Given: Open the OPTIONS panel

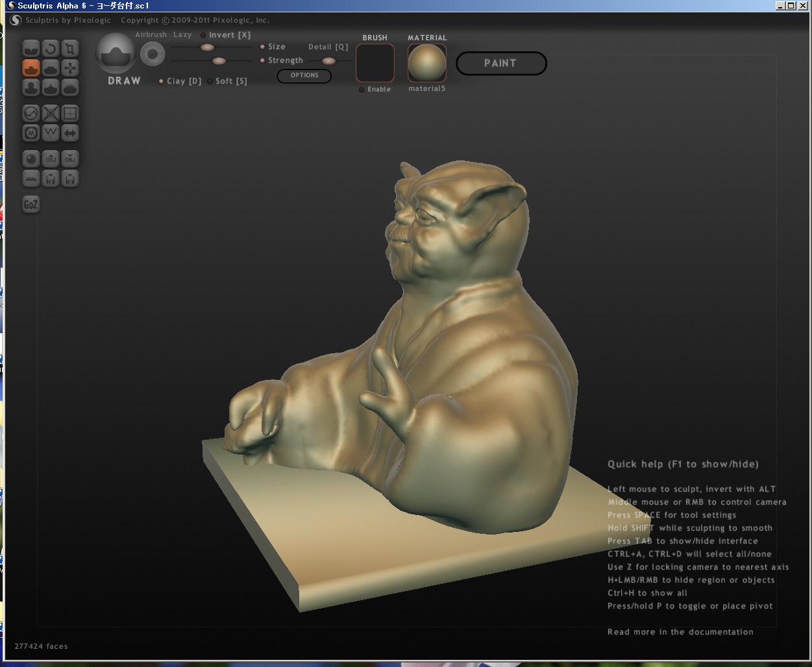Looking at the screenshot, I should pyautogui.click(x=304, y=75).
